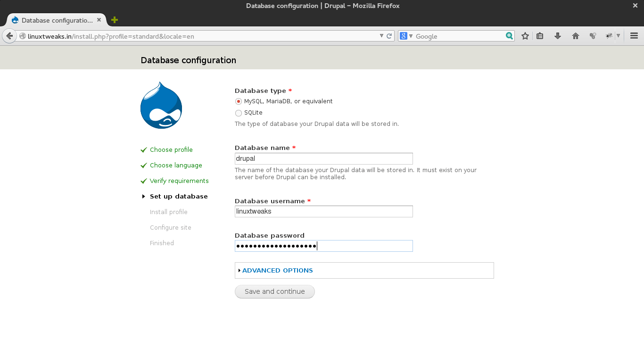Bookmark this page with the star icon

click(525, 36)
